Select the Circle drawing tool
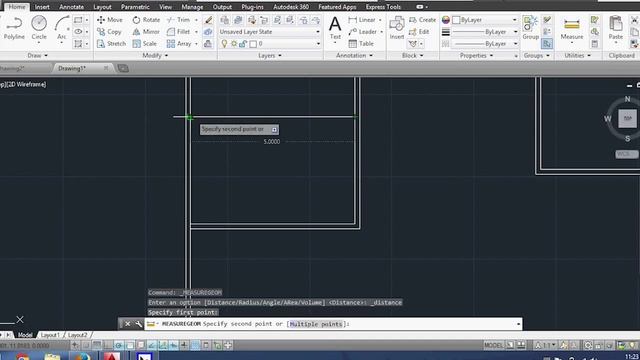This screenshot has width=640, height=360. (x=39, y=28)
